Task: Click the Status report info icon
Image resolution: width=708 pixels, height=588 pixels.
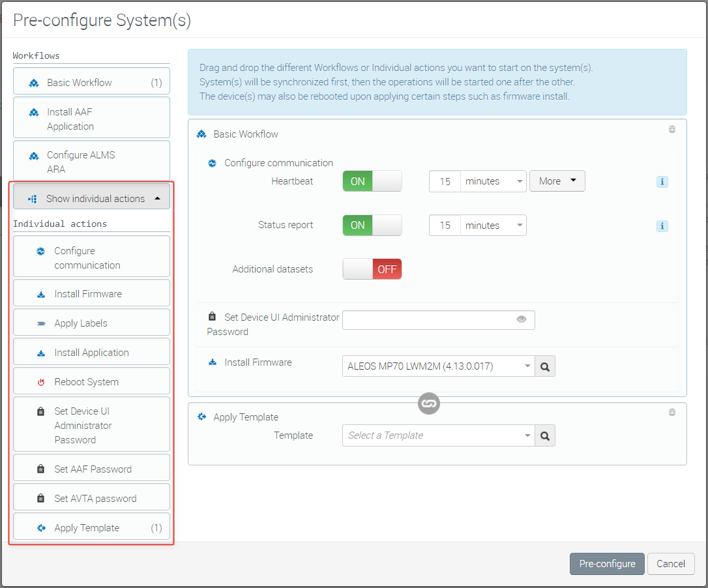Action: (x=662, y=226)
